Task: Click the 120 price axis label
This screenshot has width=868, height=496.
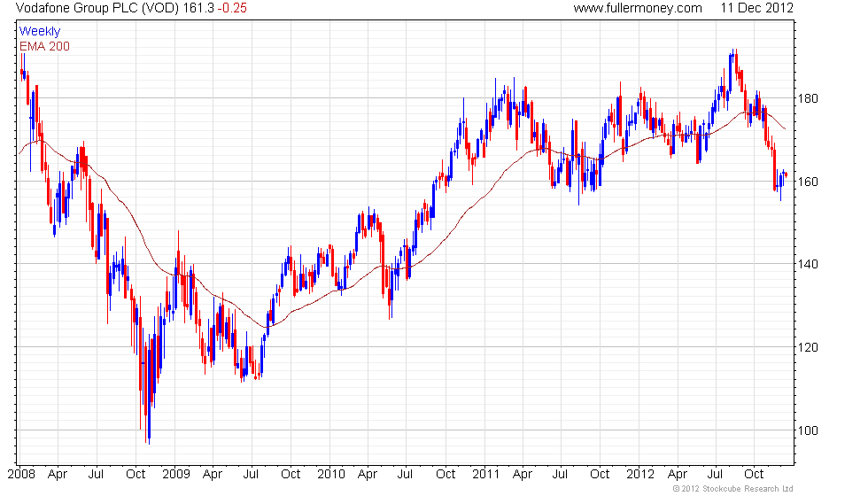Action: tap(808, 347)
